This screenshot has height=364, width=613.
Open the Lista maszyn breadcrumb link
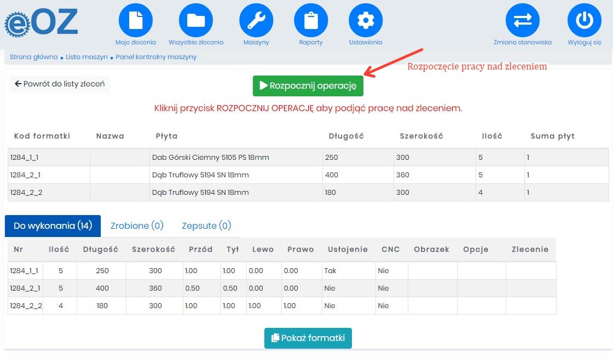point(86,57)
